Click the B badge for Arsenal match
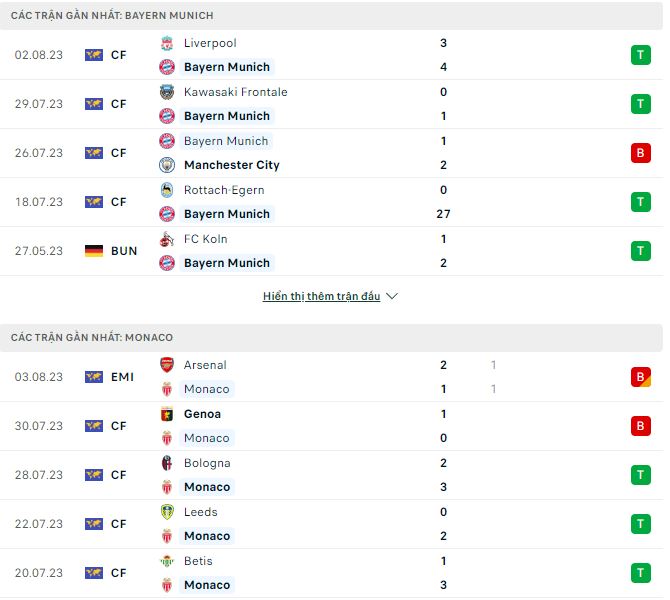The height and width of the screenshot is (600, 670). (x=640, y=377)
